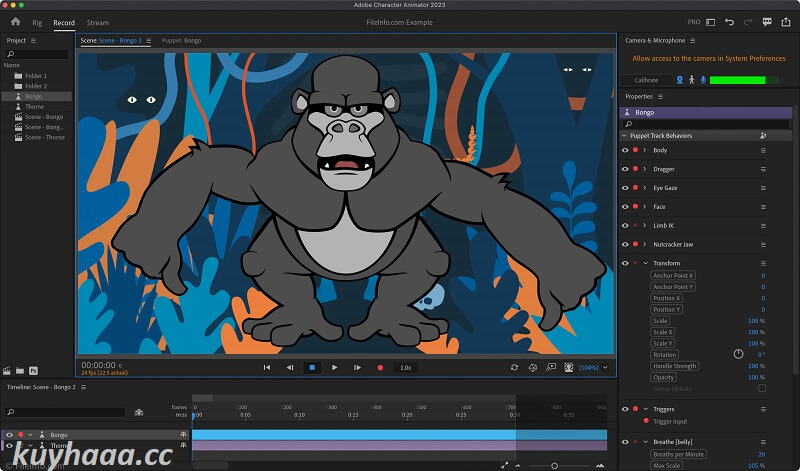Toggle body tracking figure icon

click(x=691, y=80)
